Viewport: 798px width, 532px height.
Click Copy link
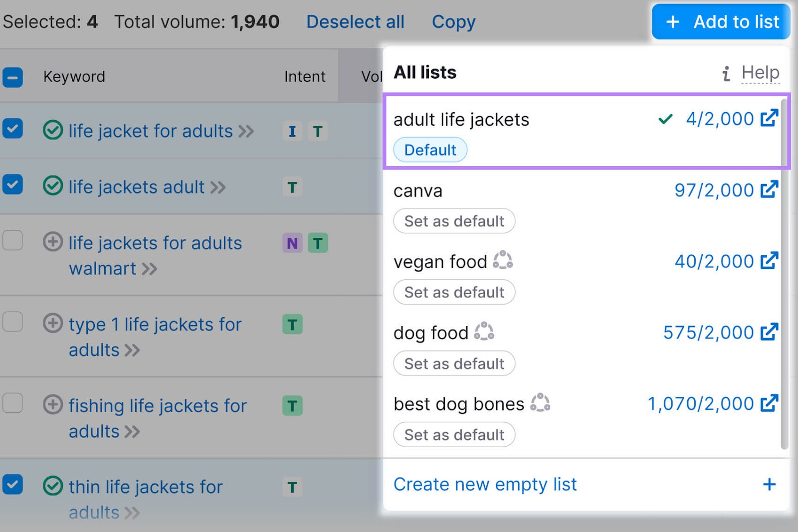tap(453, 22)
